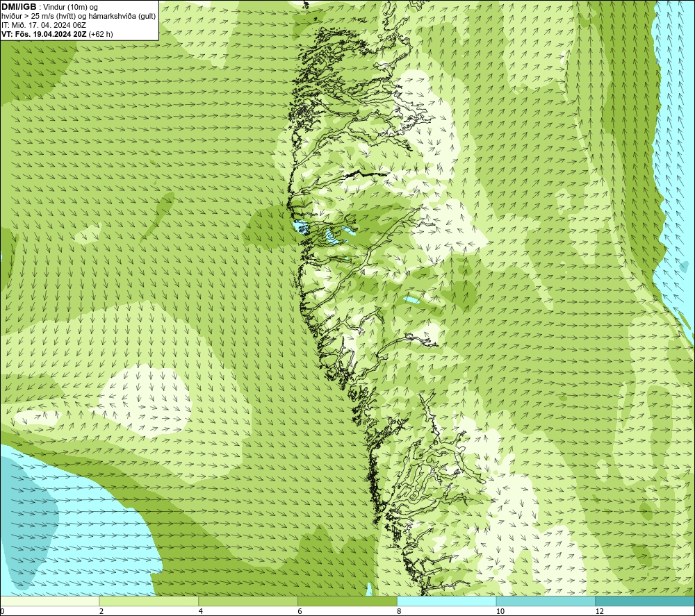Select the 4–6 m/s color swatch

[248, 601]
